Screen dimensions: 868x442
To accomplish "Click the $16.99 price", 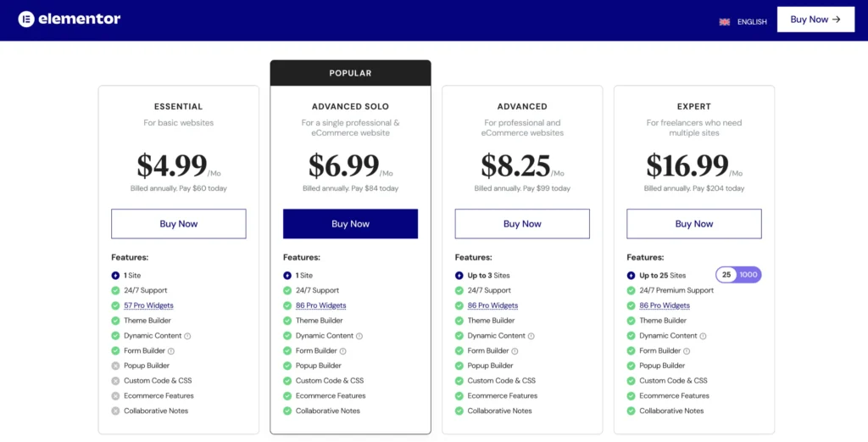I will (687, 165).
